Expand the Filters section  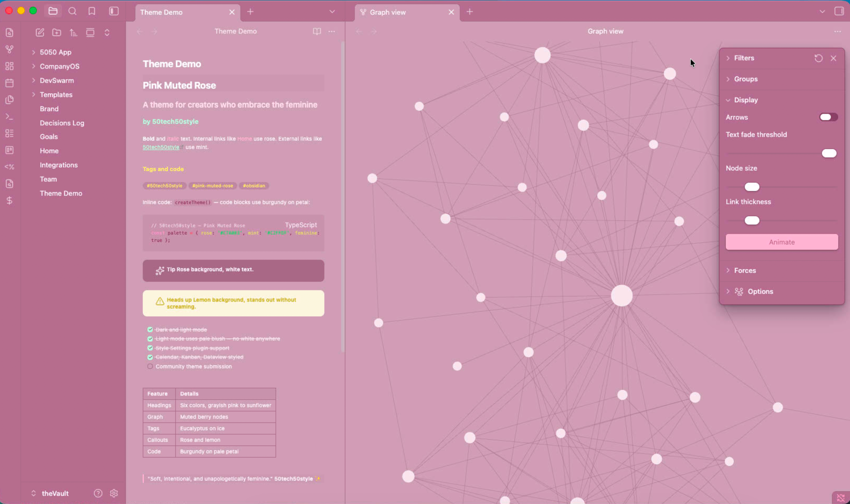point(744,58)
